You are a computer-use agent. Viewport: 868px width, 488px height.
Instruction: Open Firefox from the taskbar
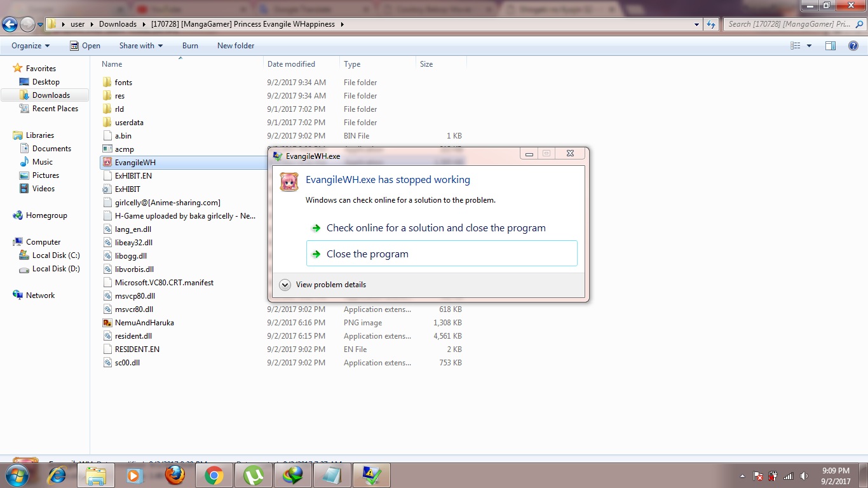tap(175, 475)
